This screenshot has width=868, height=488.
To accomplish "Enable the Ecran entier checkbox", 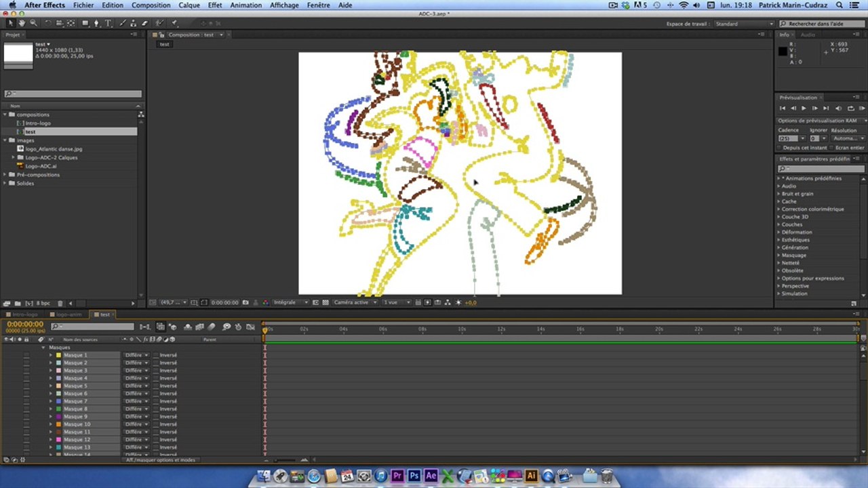I will coord(831,148).
